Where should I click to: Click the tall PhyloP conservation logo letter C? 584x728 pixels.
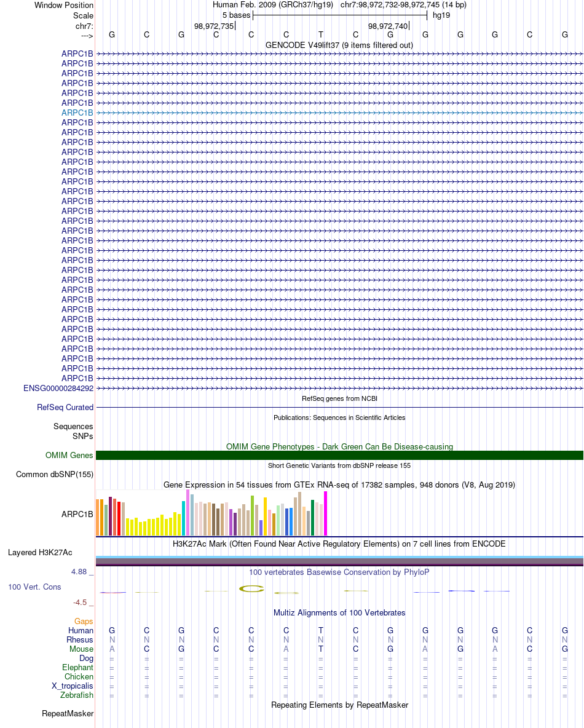[x=251, y=588]
